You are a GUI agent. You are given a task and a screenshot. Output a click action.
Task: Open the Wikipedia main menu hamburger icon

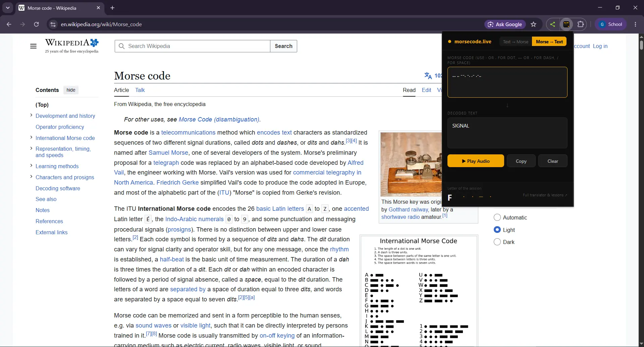[x=33, y=46]
